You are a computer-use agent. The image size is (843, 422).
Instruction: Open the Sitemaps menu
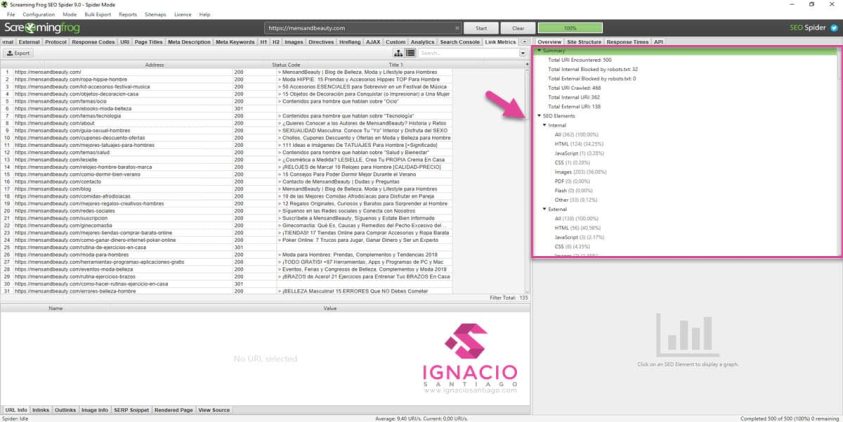click(x=155, y=15)
